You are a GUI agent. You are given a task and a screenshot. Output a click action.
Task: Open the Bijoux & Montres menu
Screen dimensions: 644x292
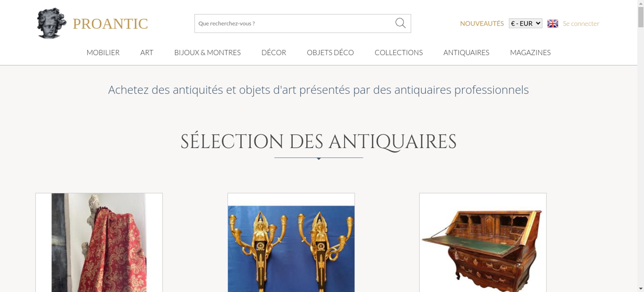(x=207, y=52)
